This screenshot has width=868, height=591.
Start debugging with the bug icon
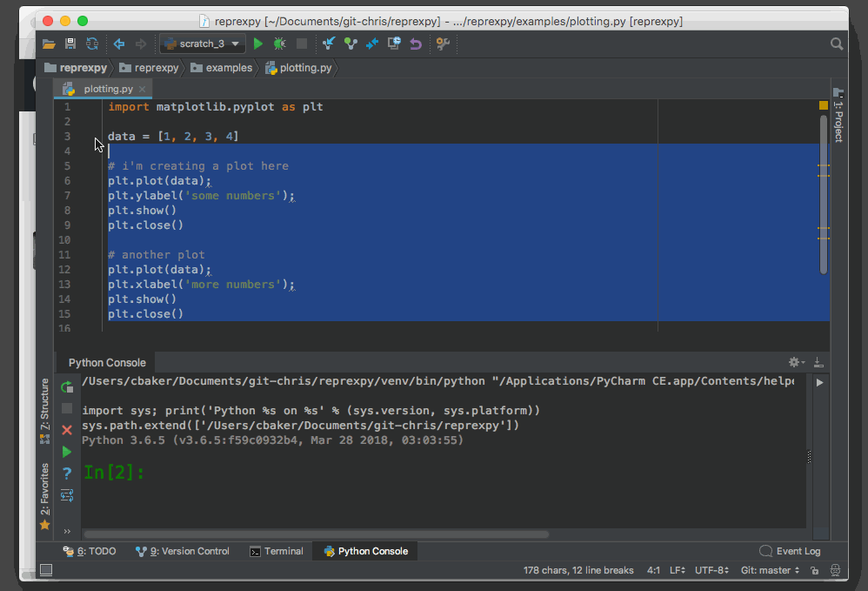[x=279, y=44]
